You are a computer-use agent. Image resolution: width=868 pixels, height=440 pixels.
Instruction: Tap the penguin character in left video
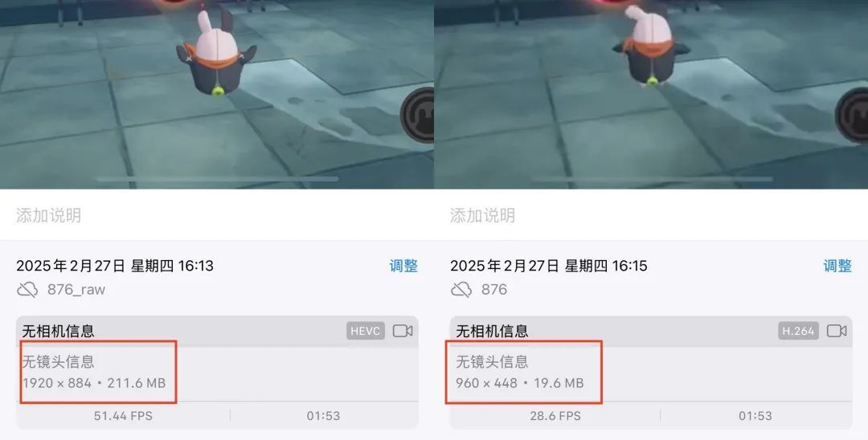click(216, 52)
